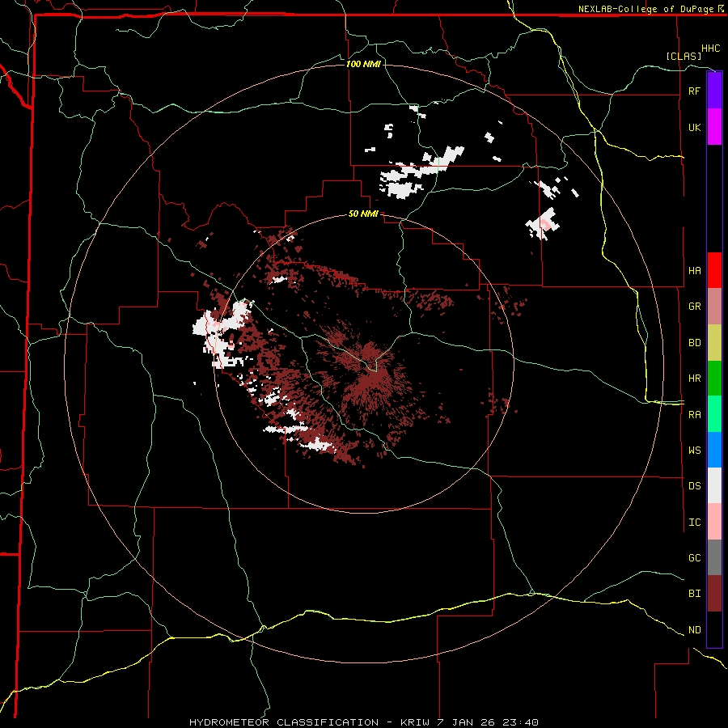Click the WS legend label
This screenshot has width=728, height=728.
coord(694,450)
